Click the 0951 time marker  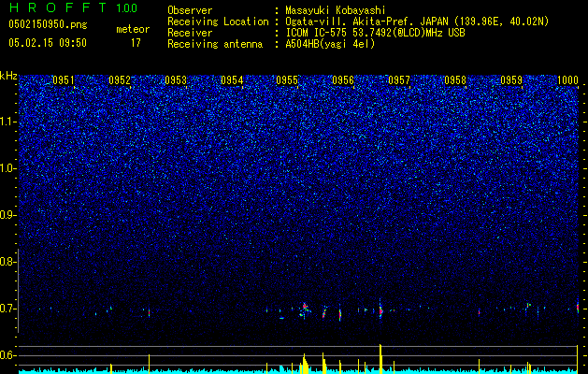click(64, 80)
